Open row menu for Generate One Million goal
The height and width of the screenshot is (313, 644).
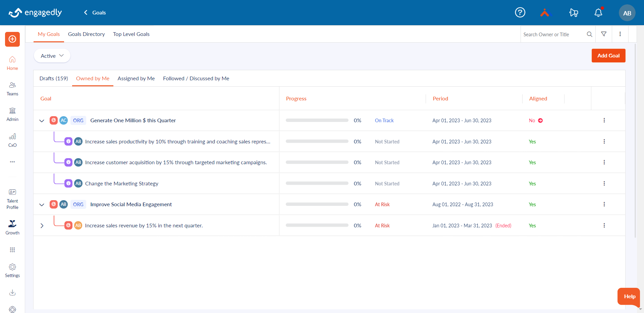[x=604, y=120]
